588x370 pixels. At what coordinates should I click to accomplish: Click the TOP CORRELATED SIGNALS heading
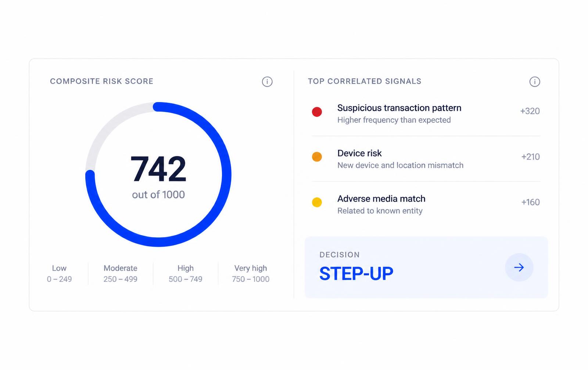(365, 81)
